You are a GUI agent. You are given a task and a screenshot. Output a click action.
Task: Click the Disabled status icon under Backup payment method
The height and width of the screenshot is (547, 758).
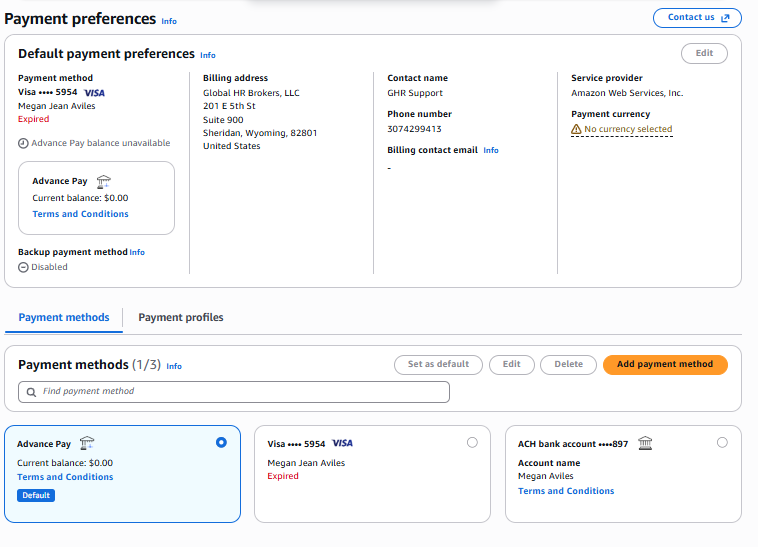[23, 267]
